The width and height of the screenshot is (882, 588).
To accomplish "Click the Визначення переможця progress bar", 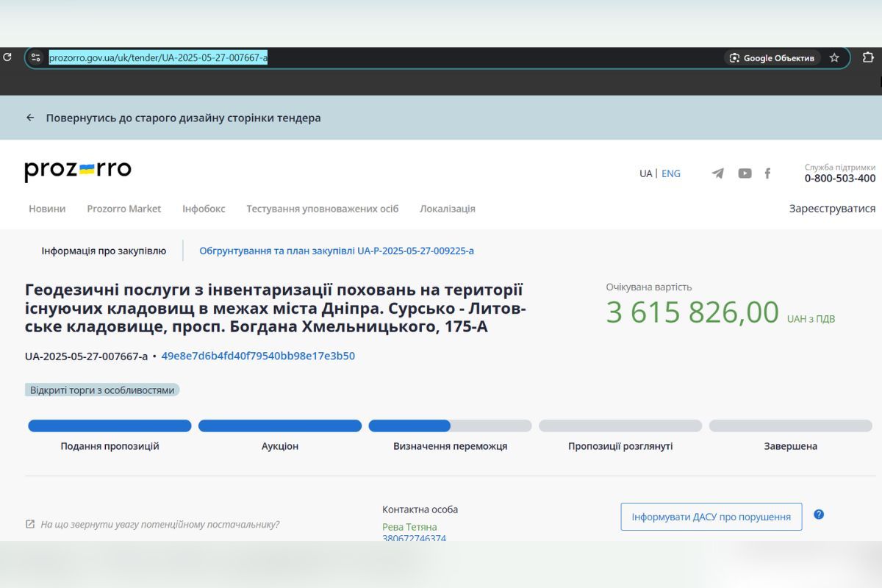I will pos(450,426).
